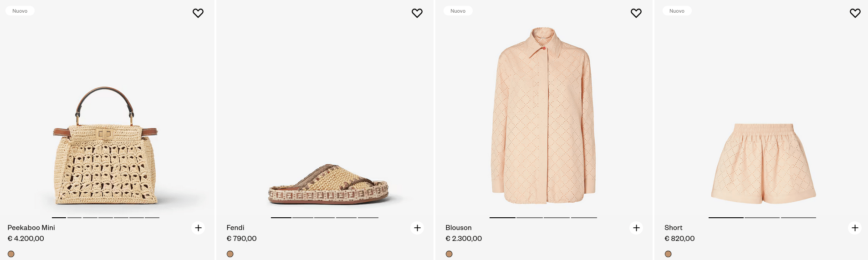
Task: Select color swatch under Short price
Action: pos(668,254)
